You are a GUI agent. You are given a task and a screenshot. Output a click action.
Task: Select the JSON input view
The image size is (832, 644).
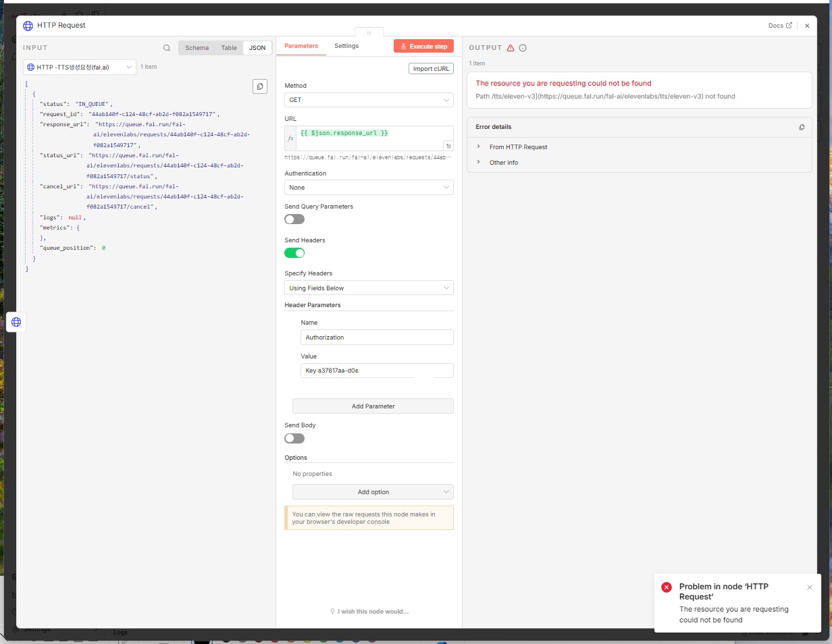(x=257, y=48)
